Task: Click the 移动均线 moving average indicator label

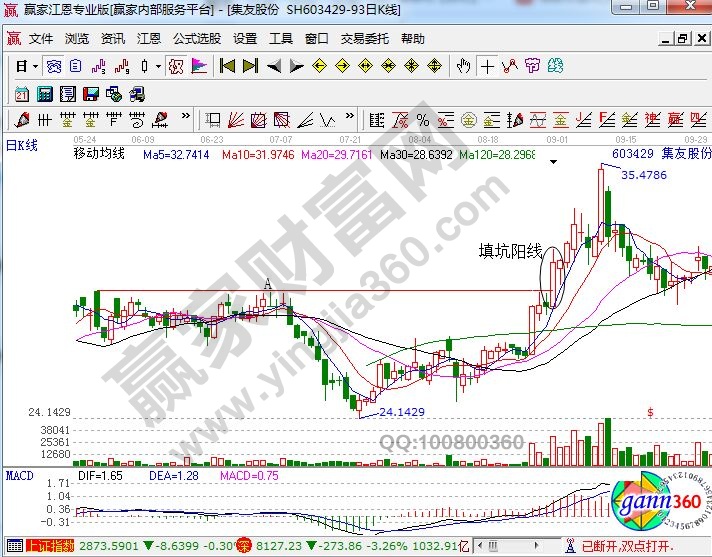Action: (x=99, y=154)
